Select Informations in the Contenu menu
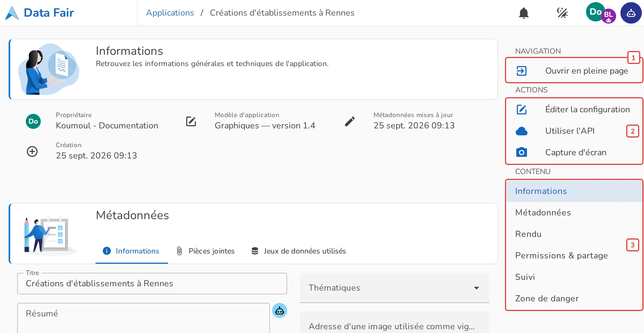 click(x=574, y=191)
